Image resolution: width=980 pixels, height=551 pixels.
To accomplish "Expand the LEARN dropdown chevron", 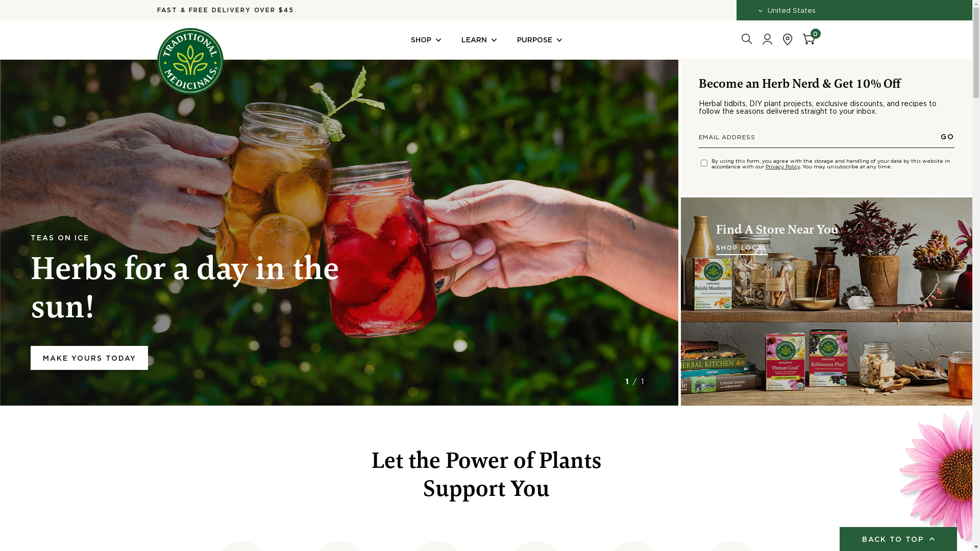I will pyautogui.click(x=494, y=40).
